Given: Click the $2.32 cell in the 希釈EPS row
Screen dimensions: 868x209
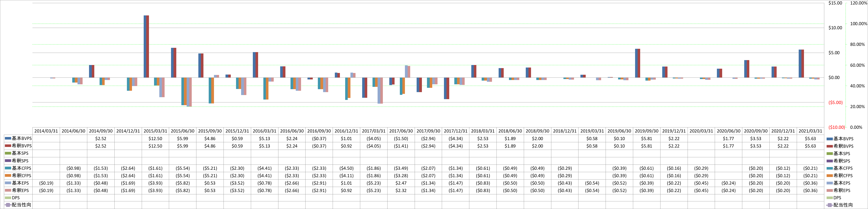Looking at the screenshot, I should click(401, 190).
